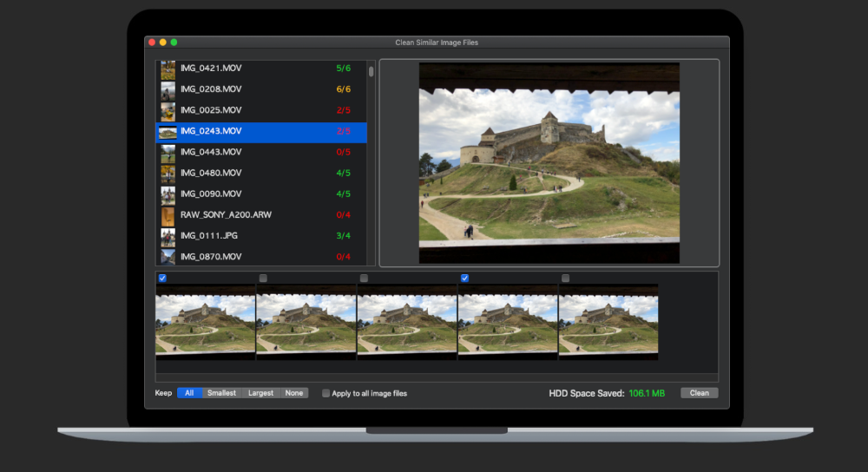Click the IMG_0443.MOV file thumbnail icon
This screenshot has width=868, height=472.
pyautogui.click(x=168, y=153)
